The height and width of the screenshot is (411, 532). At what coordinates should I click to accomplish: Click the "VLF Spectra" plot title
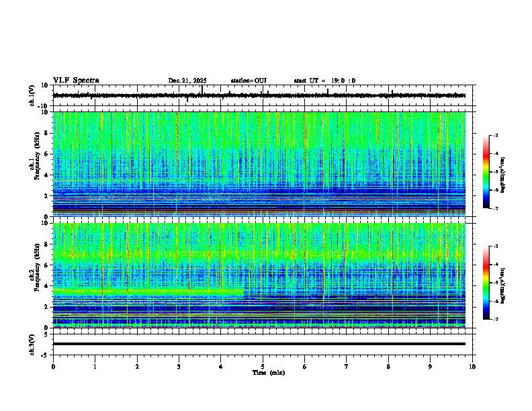point(76,81)
